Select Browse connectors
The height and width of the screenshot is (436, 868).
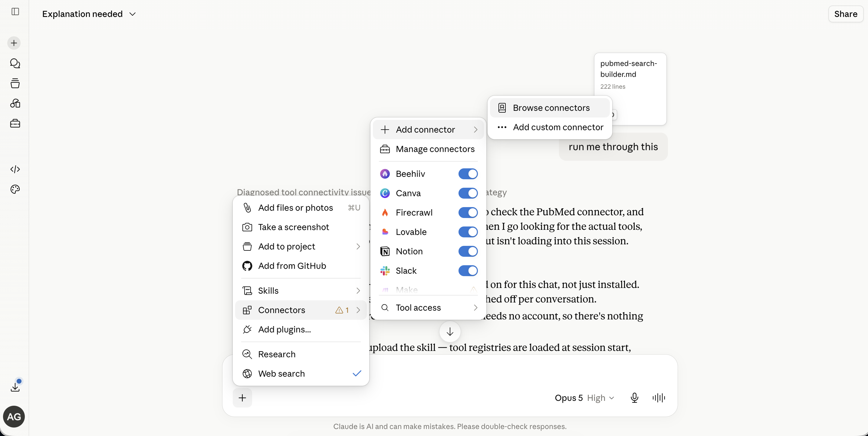(550, 108)
